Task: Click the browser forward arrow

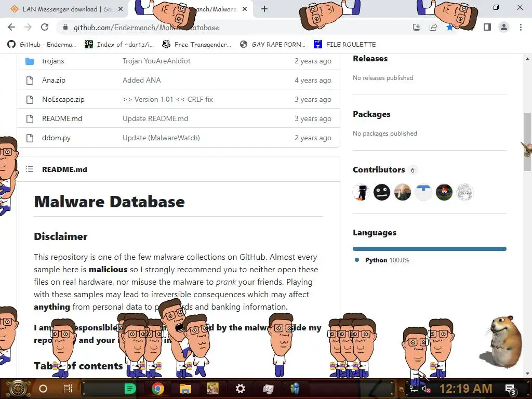Action: pos(28,27)
